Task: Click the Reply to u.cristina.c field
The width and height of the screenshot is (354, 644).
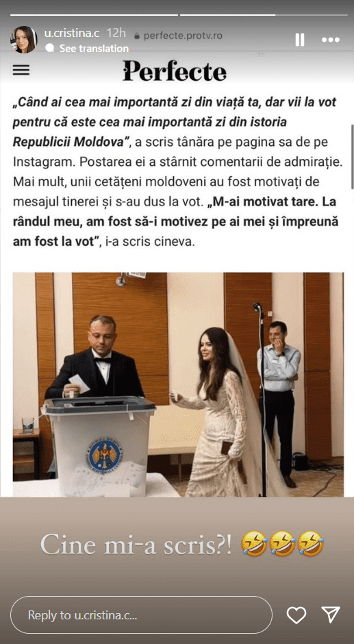Action: click(x=141, y=615)
